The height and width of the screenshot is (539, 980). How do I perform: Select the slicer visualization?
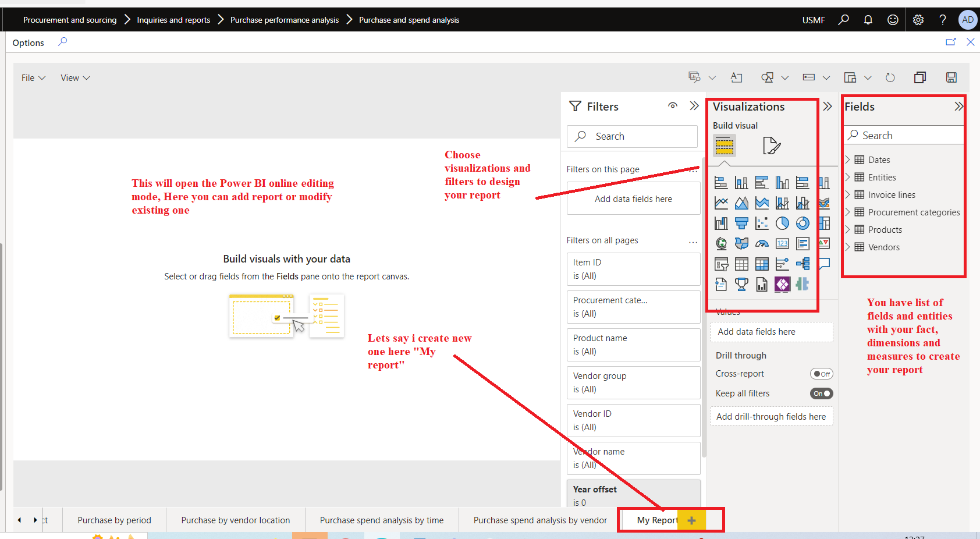pyautogui.click(x=721, y=264)
